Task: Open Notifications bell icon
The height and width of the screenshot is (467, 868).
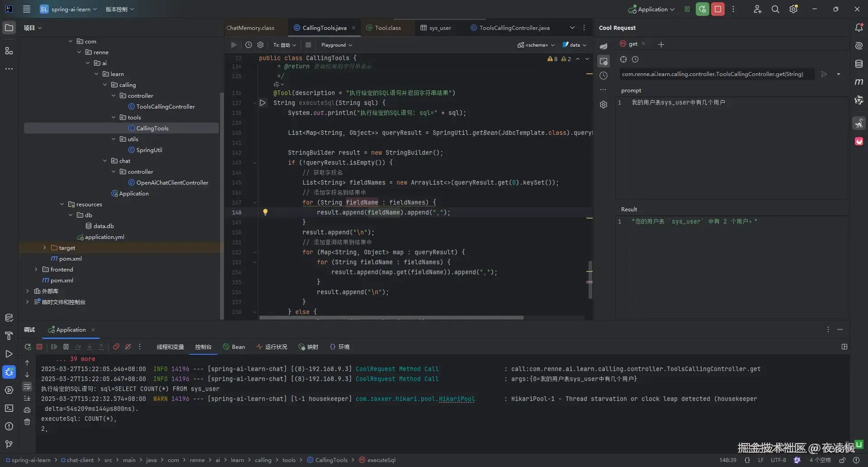Action: pos(859,28)
